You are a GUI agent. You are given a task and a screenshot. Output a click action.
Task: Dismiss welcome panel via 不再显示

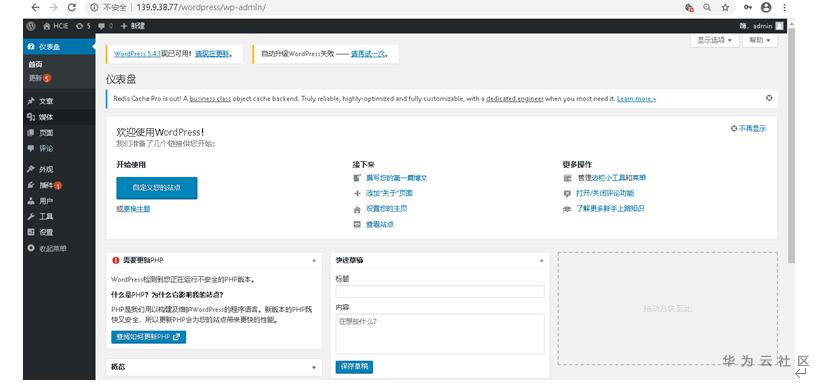748,128
